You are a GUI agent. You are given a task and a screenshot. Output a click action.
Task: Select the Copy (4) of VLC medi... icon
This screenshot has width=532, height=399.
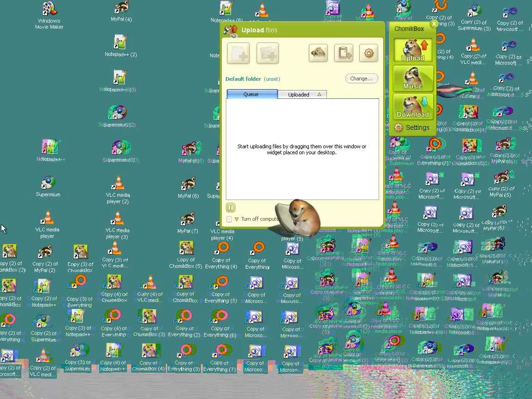pos(150,290)
